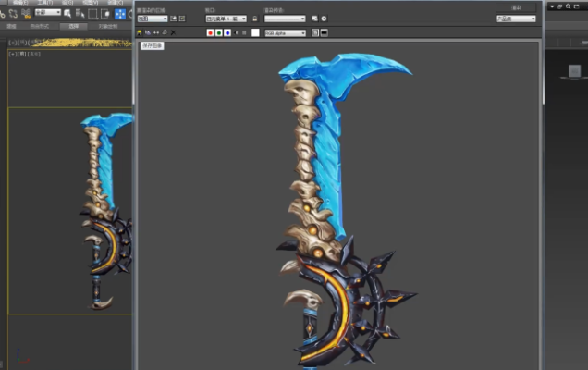Toggle the blue channel display

pyautogui.click(x=227, y=32)
